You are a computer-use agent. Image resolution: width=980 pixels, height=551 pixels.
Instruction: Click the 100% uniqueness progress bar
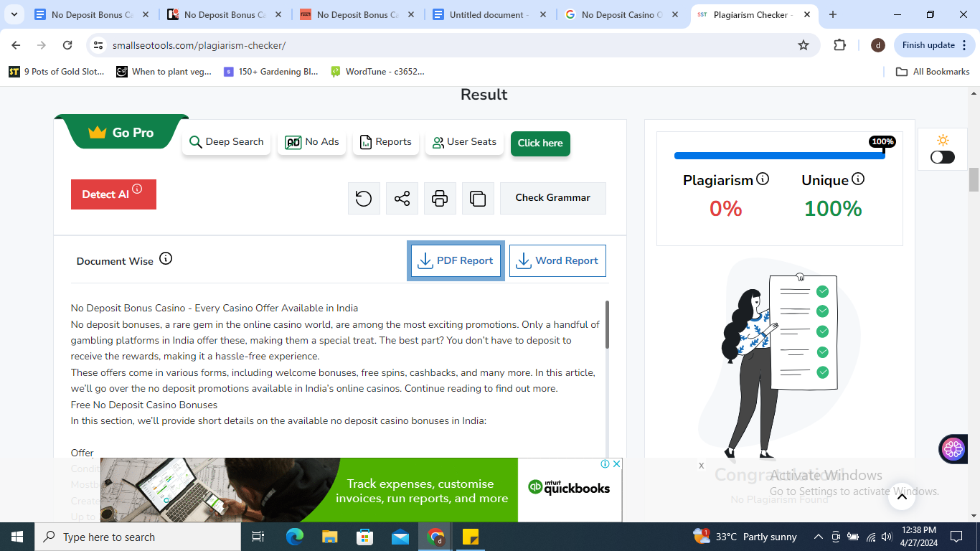click(x=778, y=155)
